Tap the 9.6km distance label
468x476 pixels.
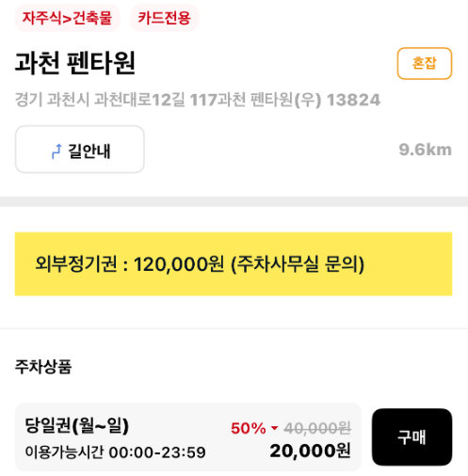pos(425,150)
